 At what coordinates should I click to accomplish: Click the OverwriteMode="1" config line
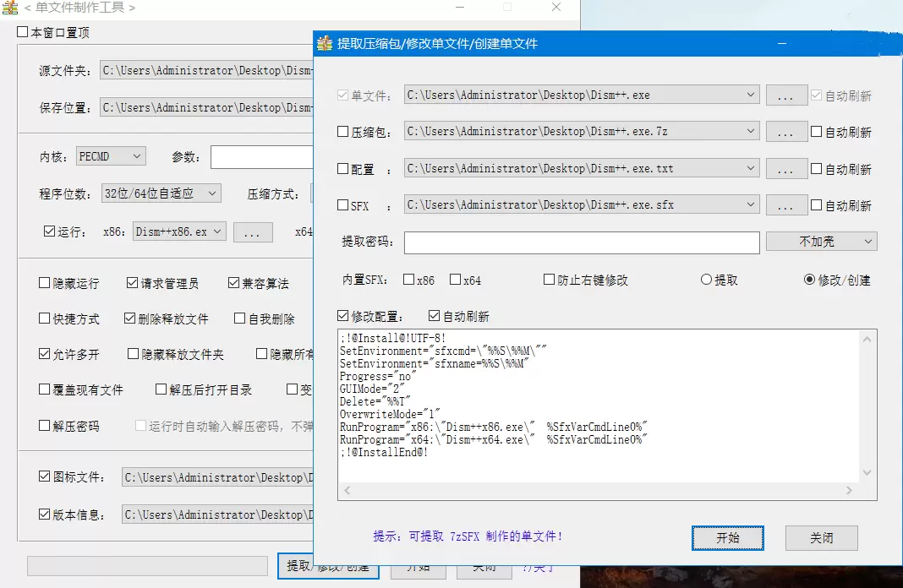(x=390, y=414)
